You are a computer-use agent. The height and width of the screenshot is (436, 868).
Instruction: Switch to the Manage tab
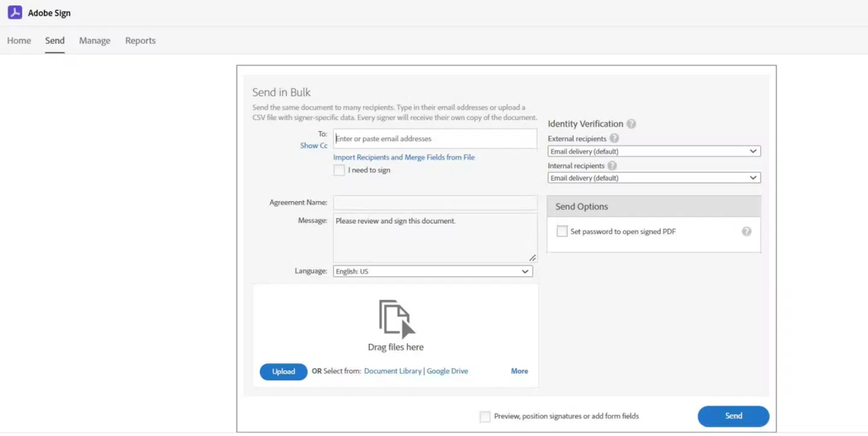[94, 40]
